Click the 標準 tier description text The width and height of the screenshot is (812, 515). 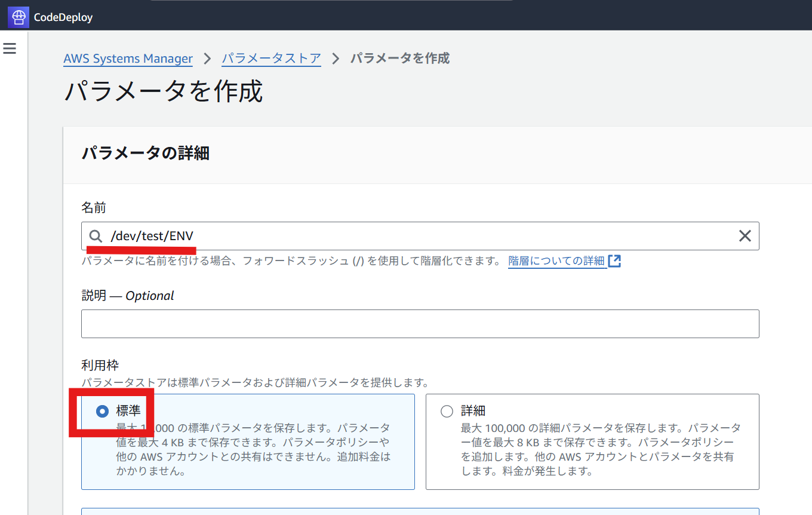click(x=253, y=450)
